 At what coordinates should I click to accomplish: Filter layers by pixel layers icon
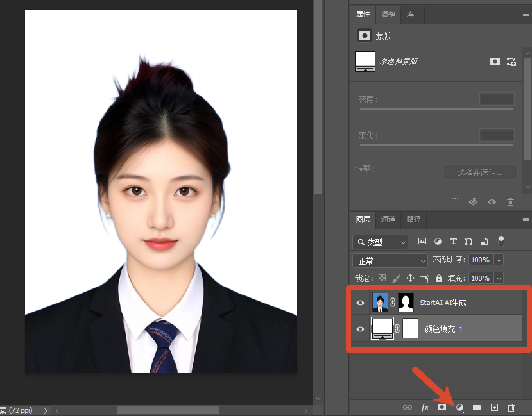[x=422, y=241]
